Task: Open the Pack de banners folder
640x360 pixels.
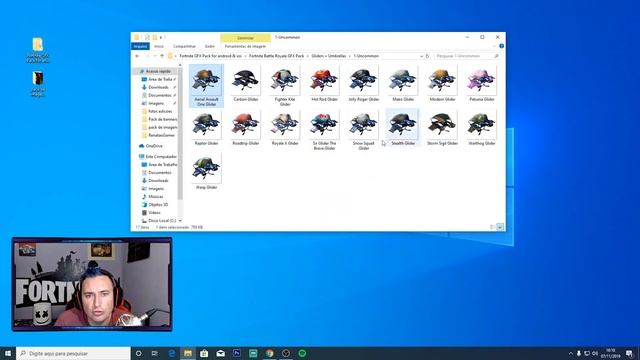Action: point(162,119)
